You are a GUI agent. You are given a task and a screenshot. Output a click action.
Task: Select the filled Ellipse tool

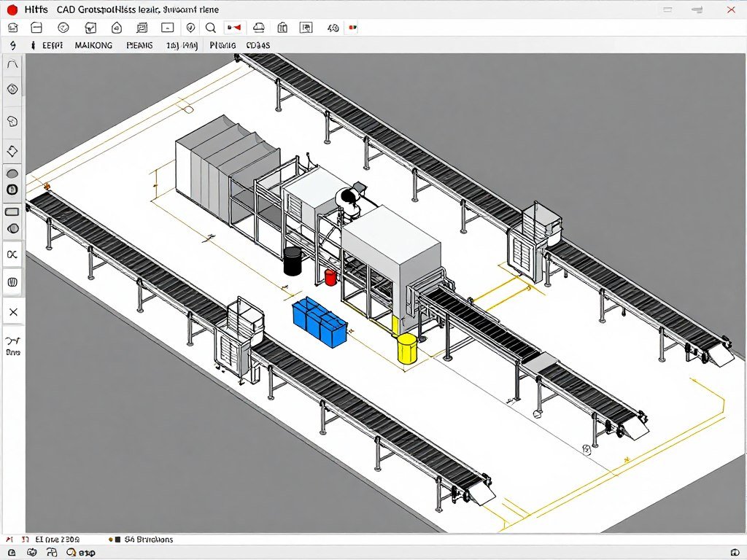[12, 174]
